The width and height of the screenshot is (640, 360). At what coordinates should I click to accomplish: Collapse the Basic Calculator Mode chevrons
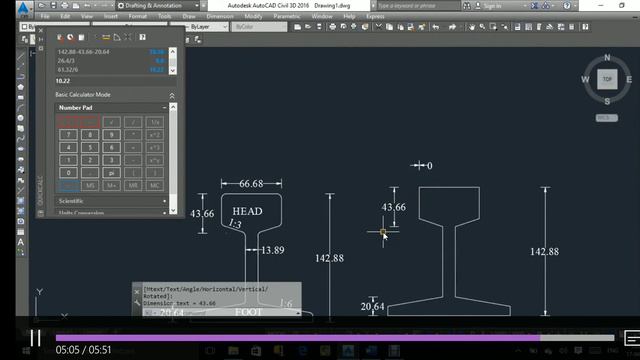pyautogui.click(x=172, y=96)
